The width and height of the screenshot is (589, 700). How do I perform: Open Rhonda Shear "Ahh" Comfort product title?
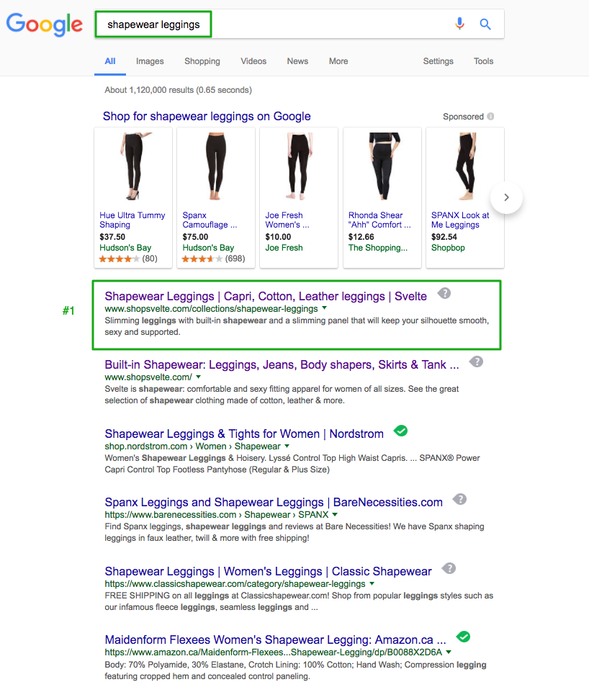point(379,220)
